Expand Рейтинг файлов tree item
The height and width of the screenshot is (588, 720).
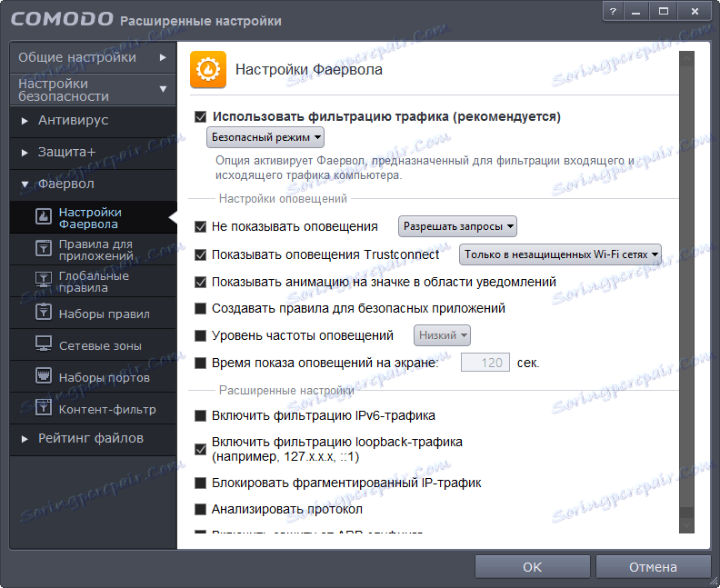click(93, 439)
